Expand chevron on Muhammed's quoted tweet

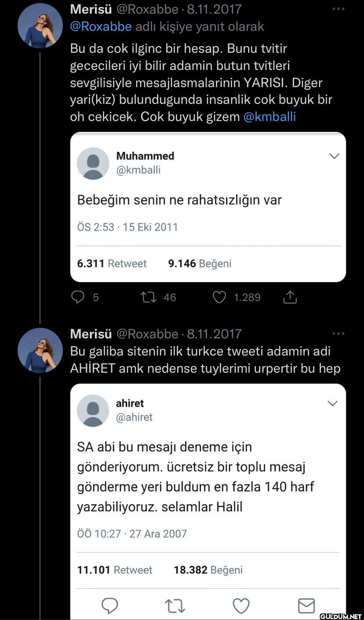[x=334, y=156]
